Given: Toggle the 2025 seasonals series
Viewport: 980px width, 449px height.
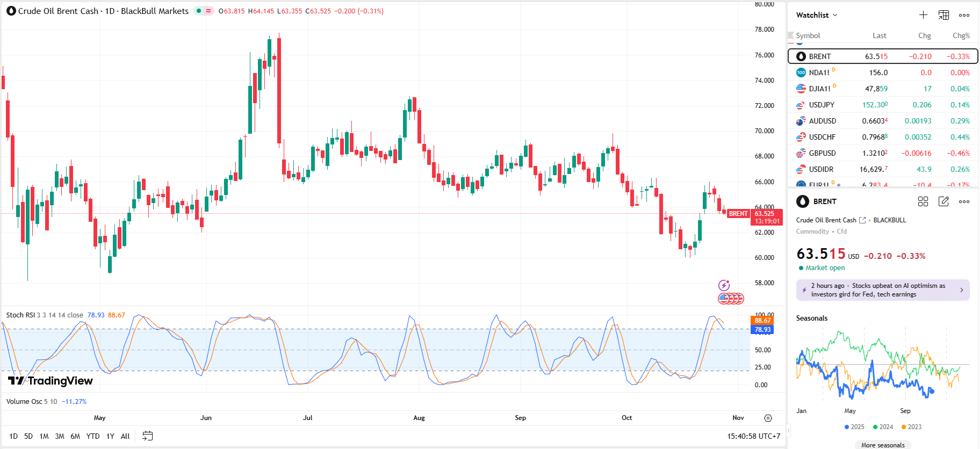Looking at the screenshot, I should click(854, 427).
